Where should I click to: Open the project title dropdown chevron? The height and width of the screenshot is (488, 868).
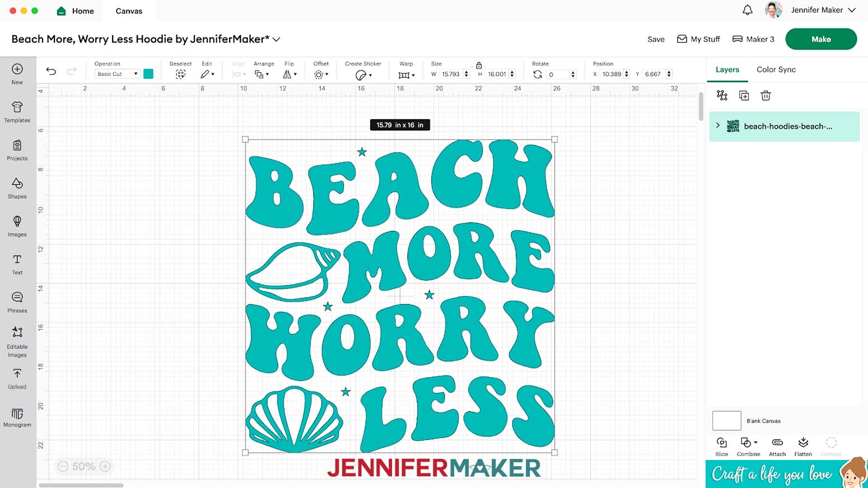(276, 40)
